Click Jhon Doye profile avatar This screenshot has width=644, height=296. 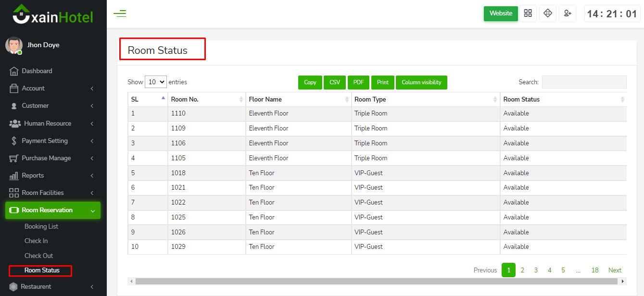[13, 45]
